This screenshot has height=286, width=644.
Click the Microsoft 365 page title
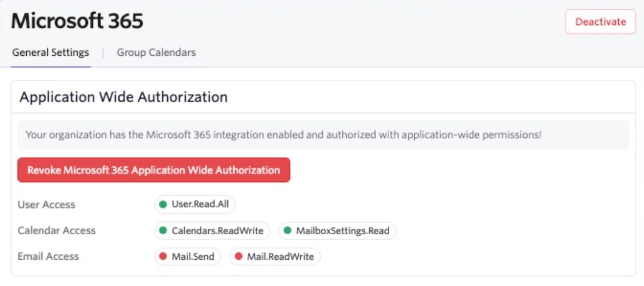click(77, 21)
